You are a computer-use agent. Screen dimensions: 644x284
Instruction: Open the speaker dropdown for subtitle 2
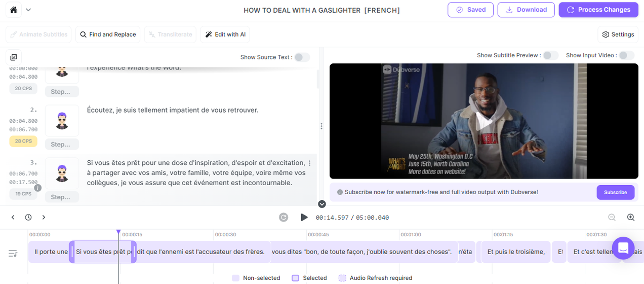tap(62, 145)
